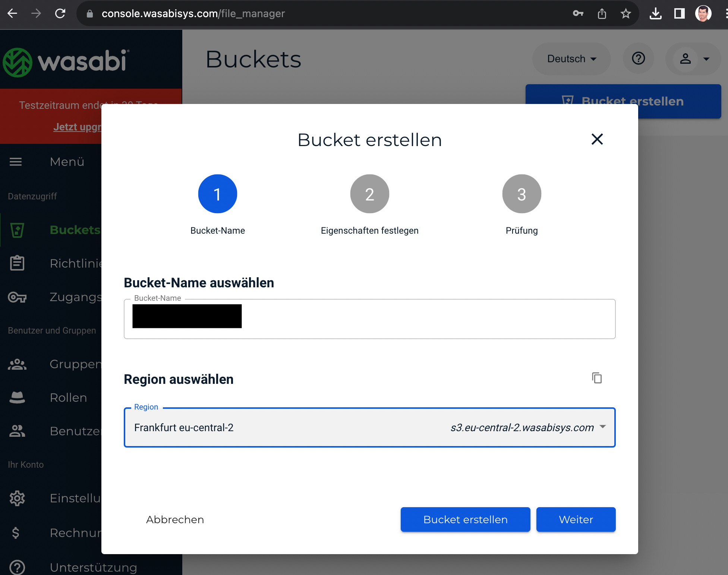This screenshot has height=575, width=728.
Task: Click the Richtlinien clipboard icon
Action: point(17,263)
